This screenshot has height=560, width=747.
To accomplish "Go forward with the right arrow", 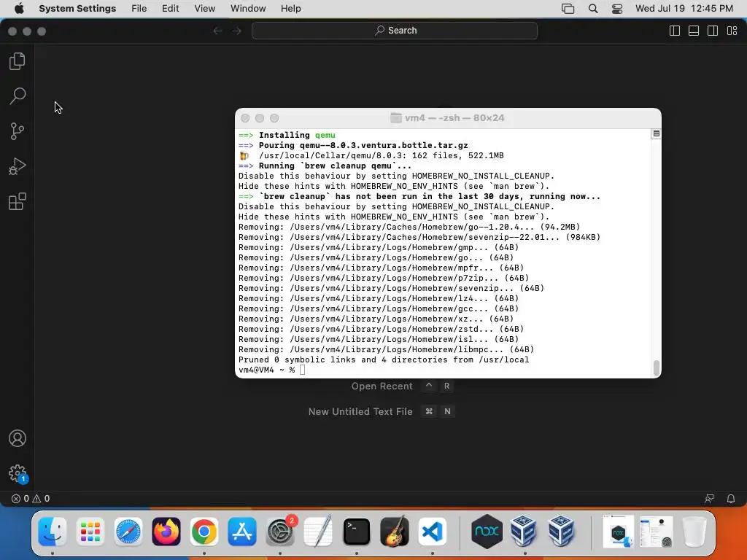I will click(237, 31).
